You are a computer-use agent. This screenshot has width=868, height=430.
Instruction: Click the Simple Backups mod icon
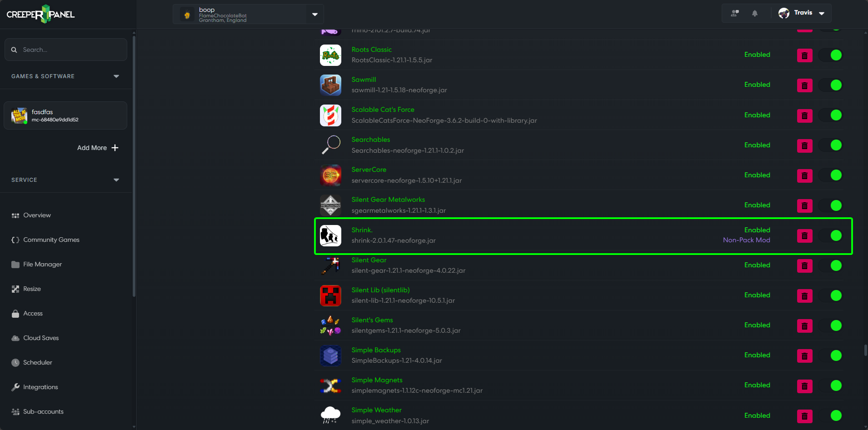(x=330, y=355)
